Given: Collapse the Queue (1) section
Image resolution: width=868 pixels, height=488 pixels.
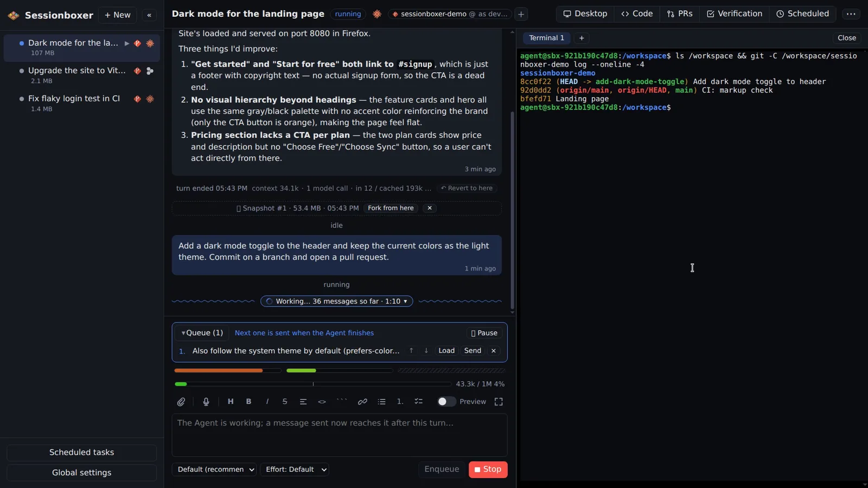Looking at the screenshot, I should click(202, 333).
